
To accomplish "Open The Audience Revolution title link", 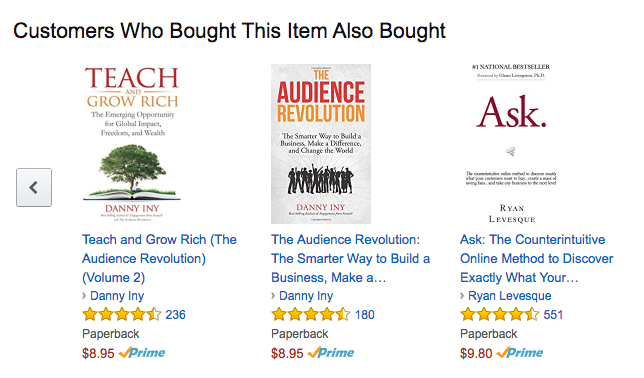I will [x=350, y=258].
